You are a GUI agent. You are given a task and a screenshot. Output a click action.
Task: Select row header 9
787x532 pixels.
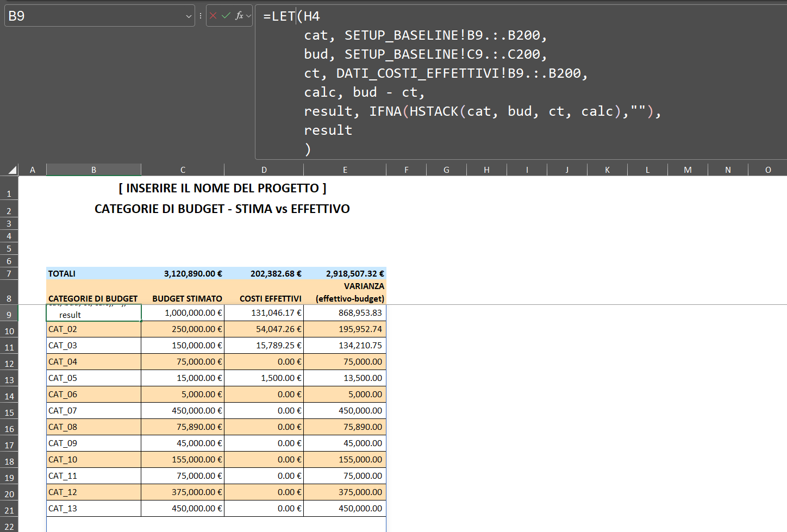[x=9, y=315]
